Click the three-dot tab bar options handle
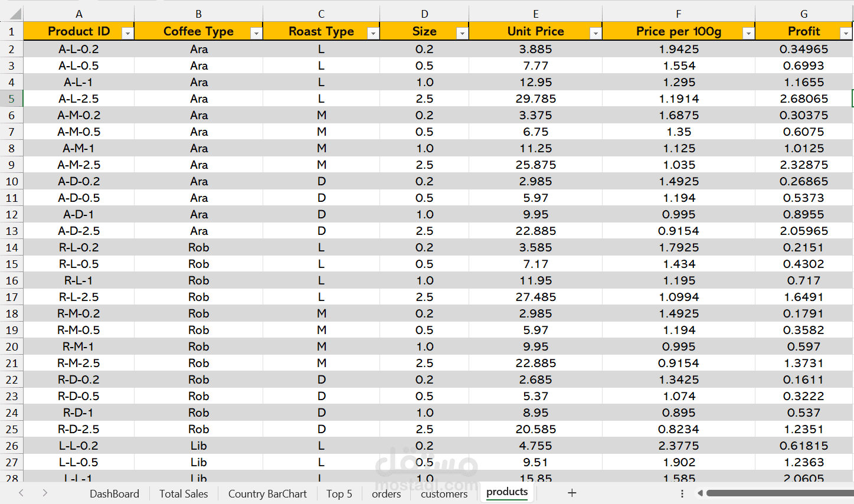Screen dimensions: 854x504 tap(682, 493)
